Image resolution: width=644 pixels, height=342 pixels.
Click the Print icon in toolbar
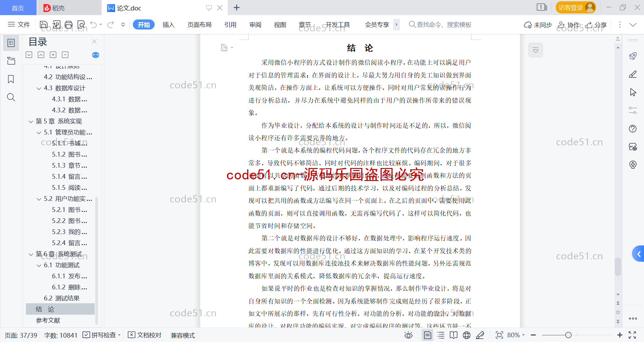(68, 24)
